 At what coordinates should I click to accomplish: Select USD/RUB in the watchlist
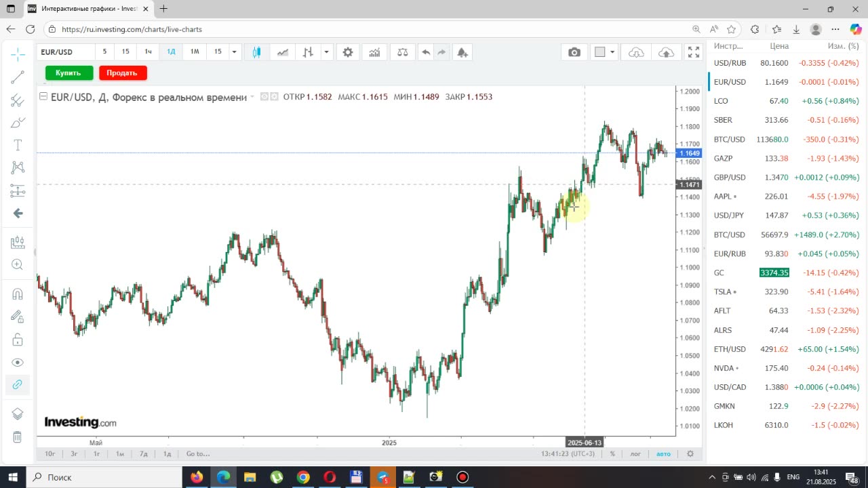pyautogui.click(x=787, y=63)
